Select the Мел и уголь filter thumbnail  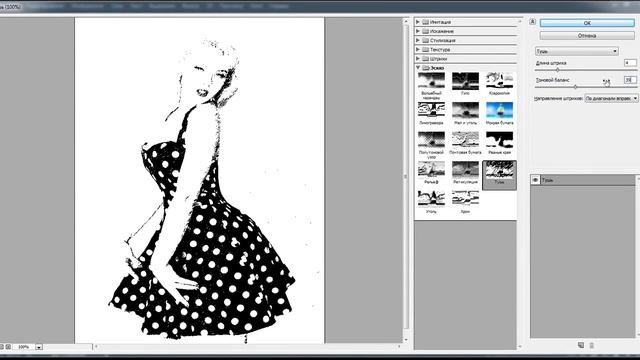(x=465, y=110)
